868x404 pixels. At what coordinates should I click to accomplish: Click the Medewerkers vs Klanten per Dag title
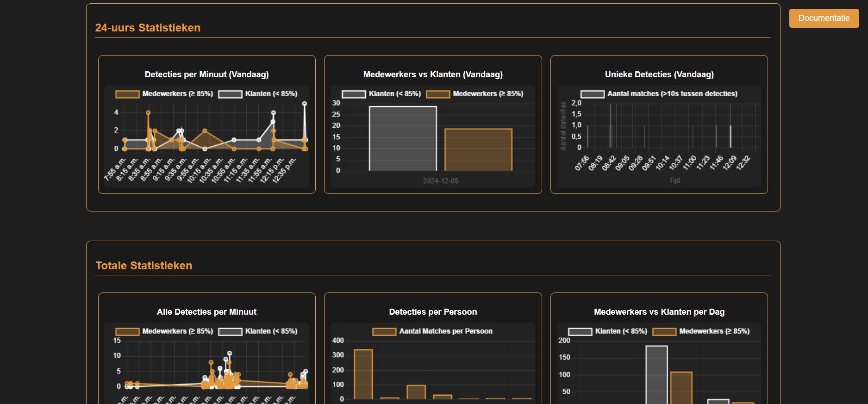pos(659,312)
